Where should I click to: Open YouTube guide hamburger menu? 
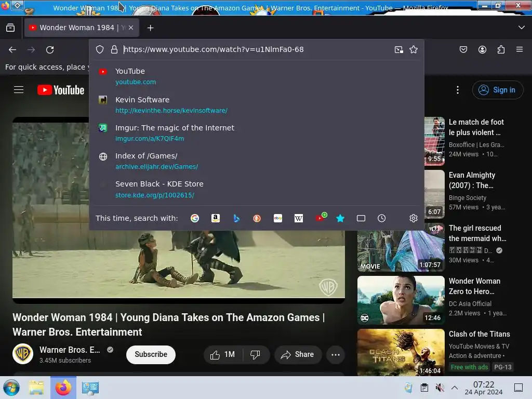tap(19, 89)
